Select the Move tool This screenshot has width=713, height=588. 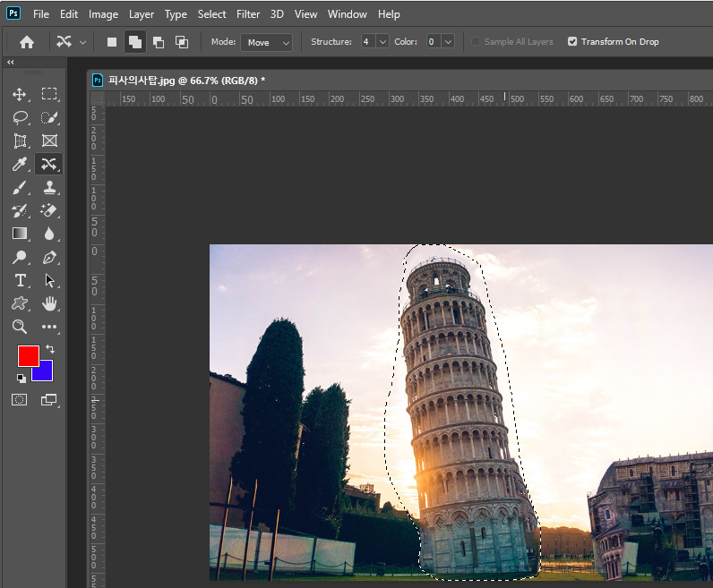[20, 94]
